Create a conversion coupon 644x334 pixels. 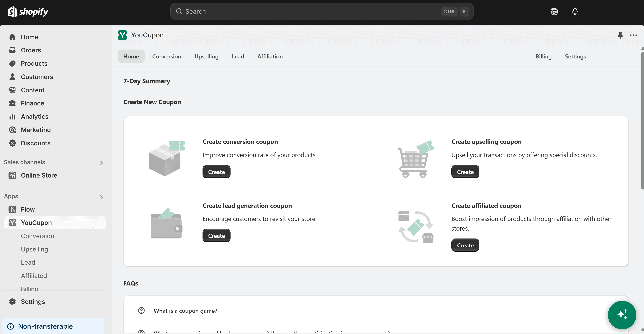point(216,172)
